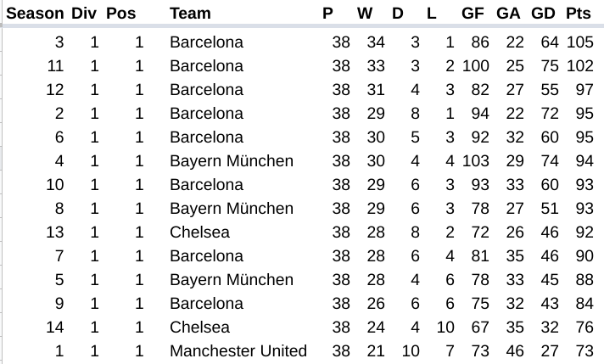Screen dimensions: 604x364
Task: Select Chelsea cell in season 13 row
Action: point(199,232)
